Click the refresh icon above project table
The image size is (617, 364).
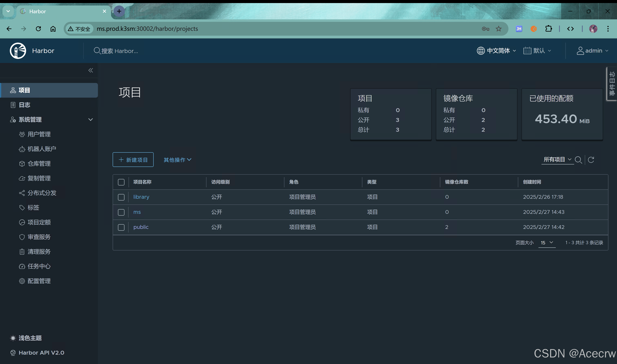click(x=591, y=160)
